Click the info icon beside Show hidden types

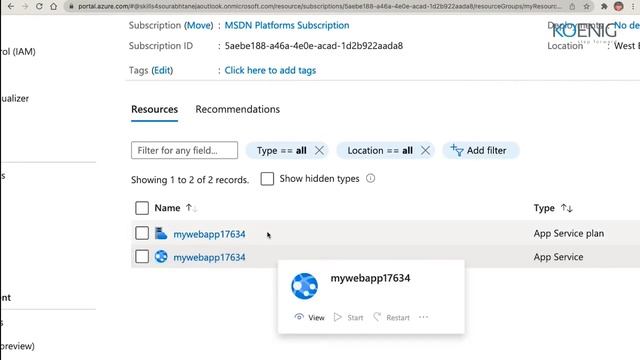(x=370, y=178)
